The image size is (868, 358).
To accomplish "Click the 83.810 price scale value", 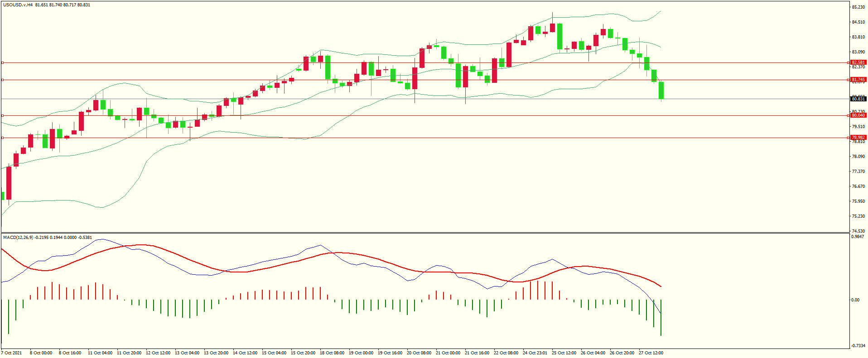I will [x=858, y=37].
